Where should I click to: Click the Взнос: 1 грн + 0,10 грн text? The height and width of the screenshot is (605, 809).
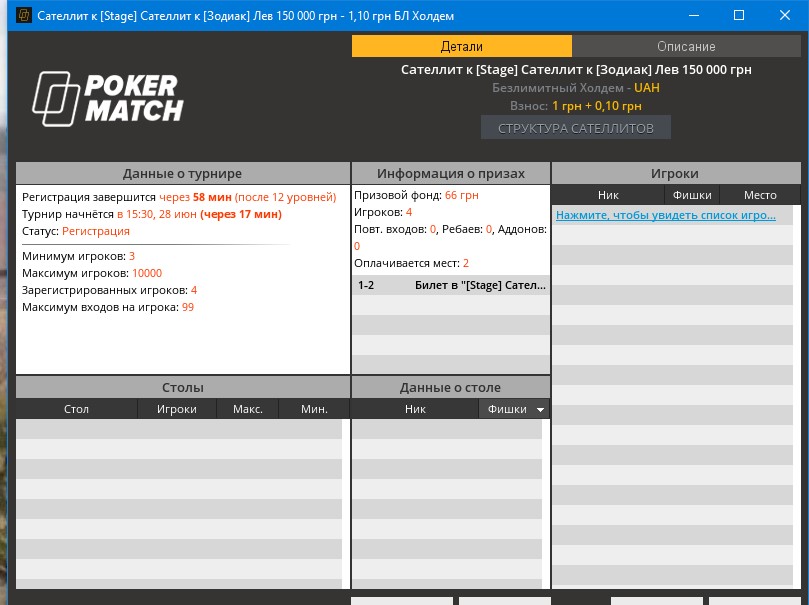pos(576,106)
